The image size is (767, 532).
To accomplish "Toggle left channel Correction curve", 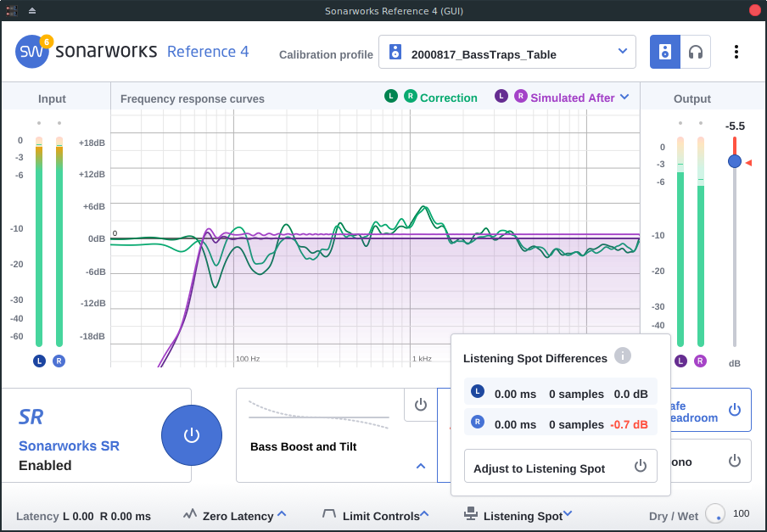I will pos(391,96).
